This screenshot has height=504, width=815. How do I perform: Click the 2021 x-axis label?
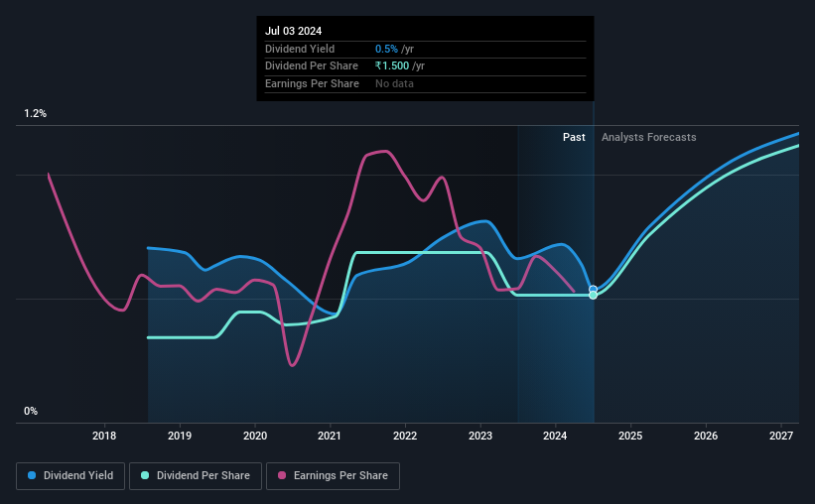click(330, 436)
